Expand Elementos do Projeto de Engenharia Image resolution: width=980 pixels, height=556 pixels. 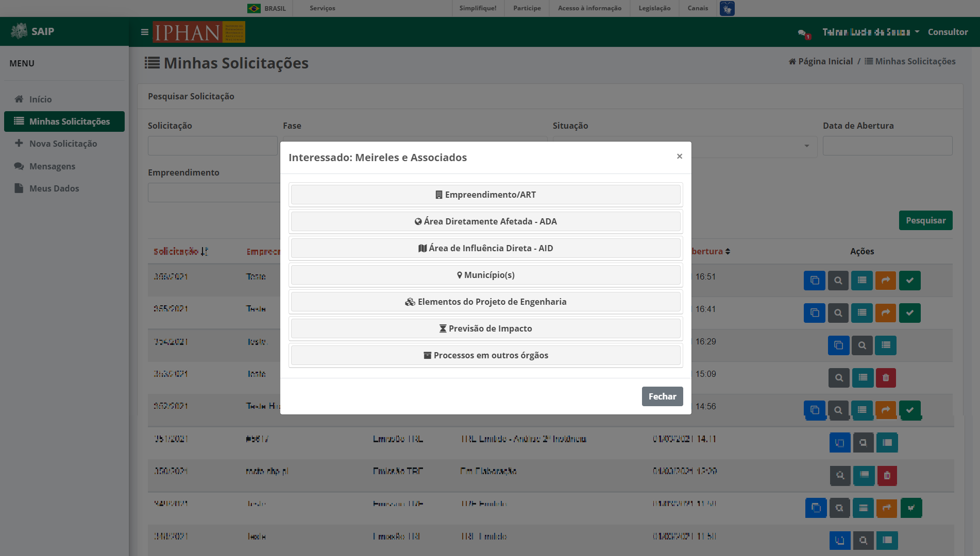(486, 302)
